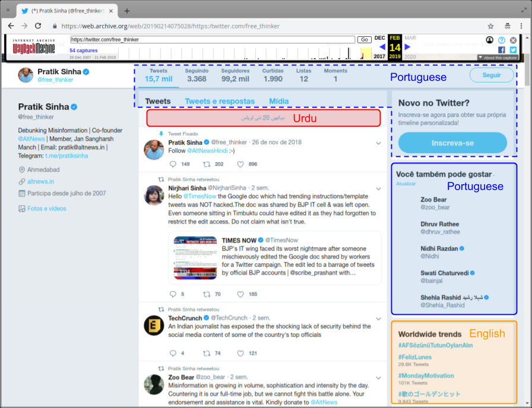Click the Go button

pos(365,40)
